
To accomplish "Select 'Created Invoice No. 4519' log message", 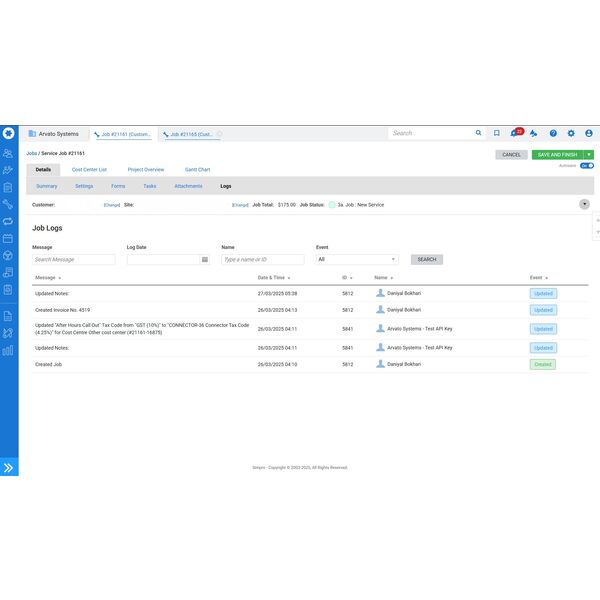I will pos(62,310).
